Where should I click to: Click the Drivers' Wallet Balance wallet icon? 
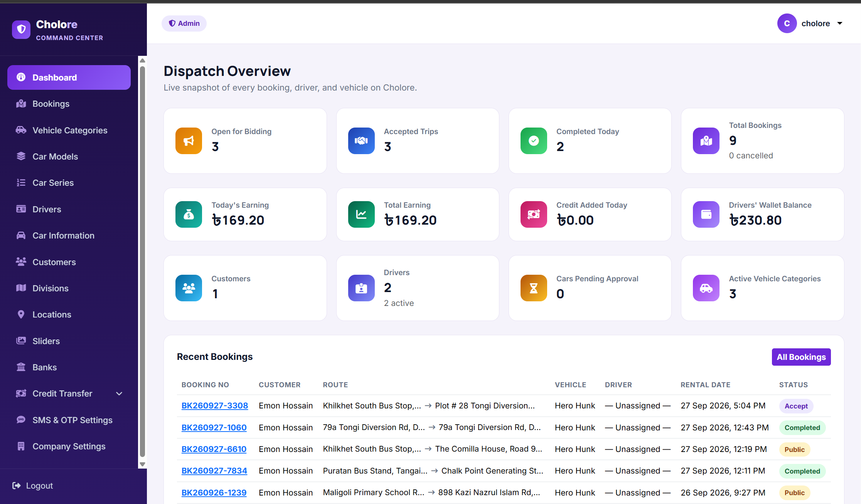[x=706, y=214]
